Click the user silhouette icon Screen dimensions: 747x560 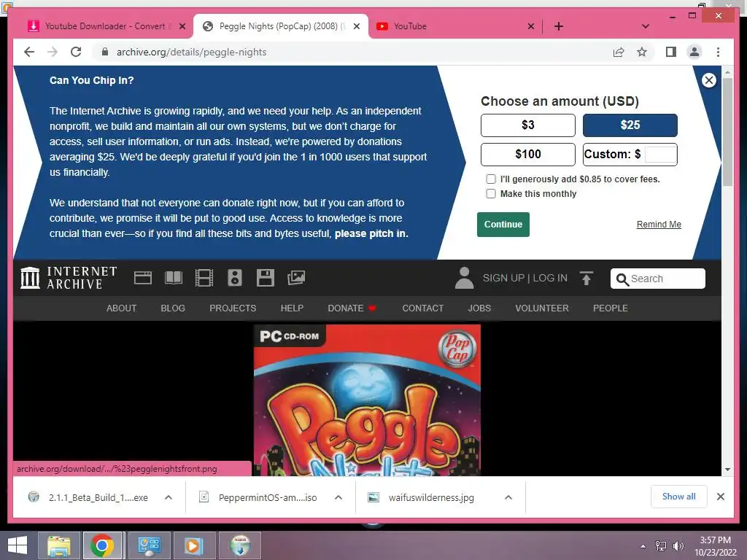tap(464, 278)
